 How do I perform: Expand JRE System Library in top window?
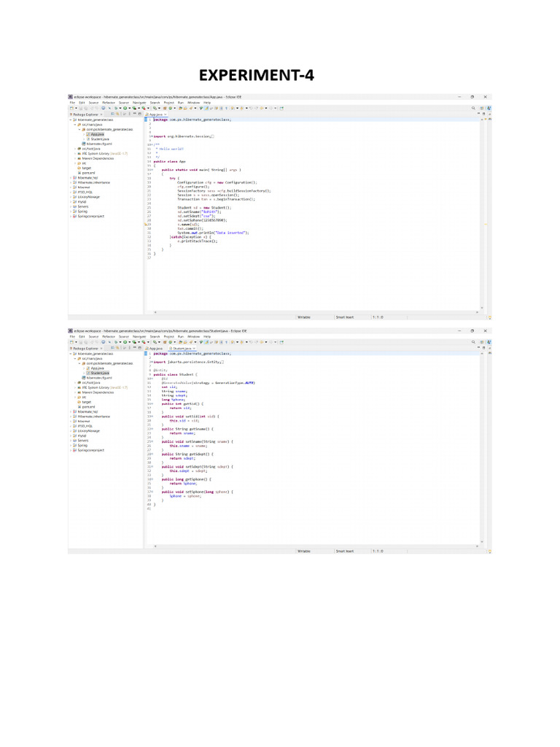tap(75, 153)
